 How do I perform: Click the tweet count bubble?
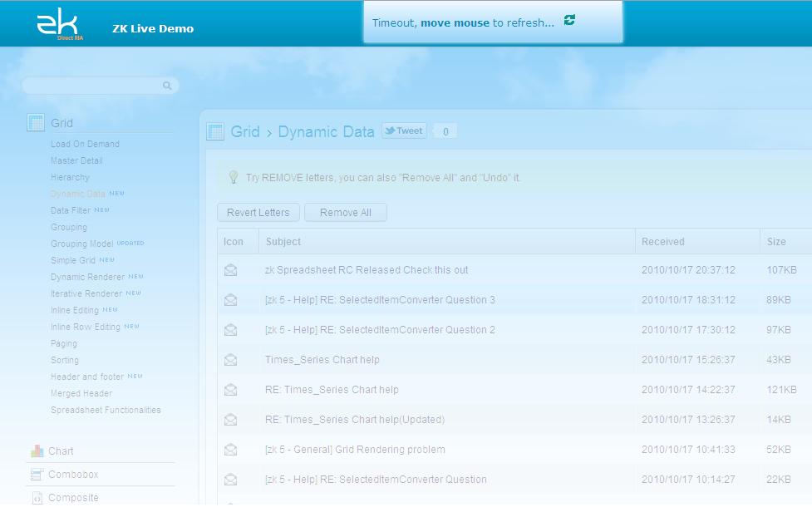click(x=445, y=131)
